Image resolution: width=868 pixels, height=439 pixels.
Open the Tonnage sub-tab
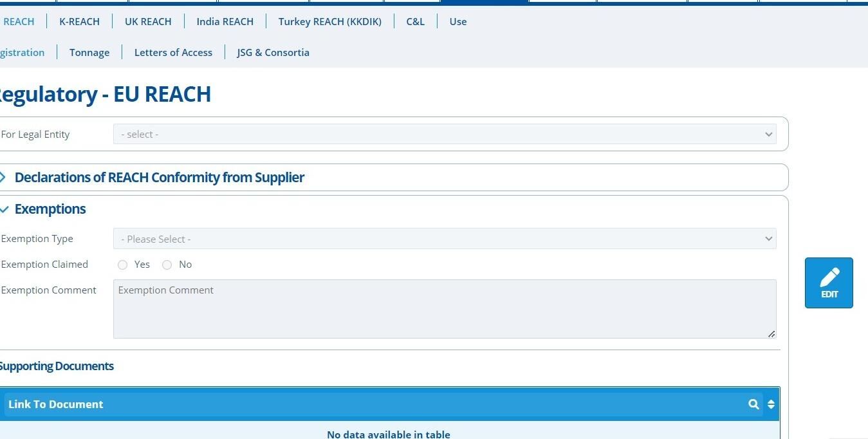tap(89, 52)
